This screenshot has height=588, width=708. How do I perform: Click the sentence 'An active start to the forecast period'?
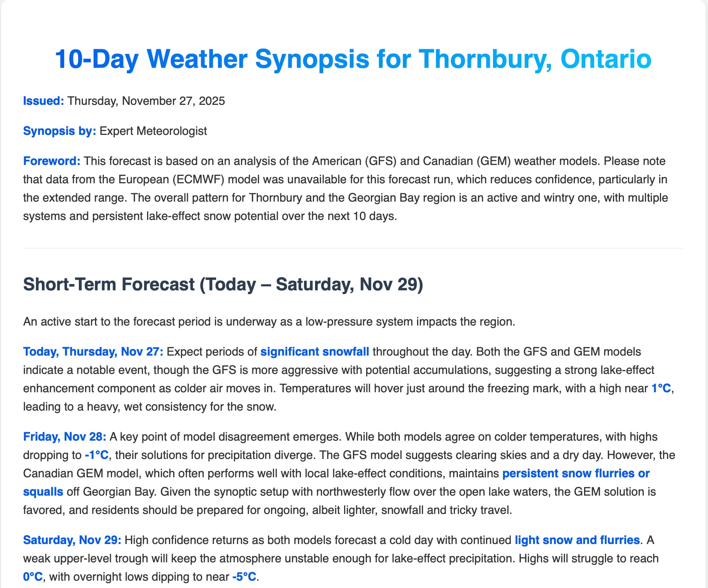[269, 321]
